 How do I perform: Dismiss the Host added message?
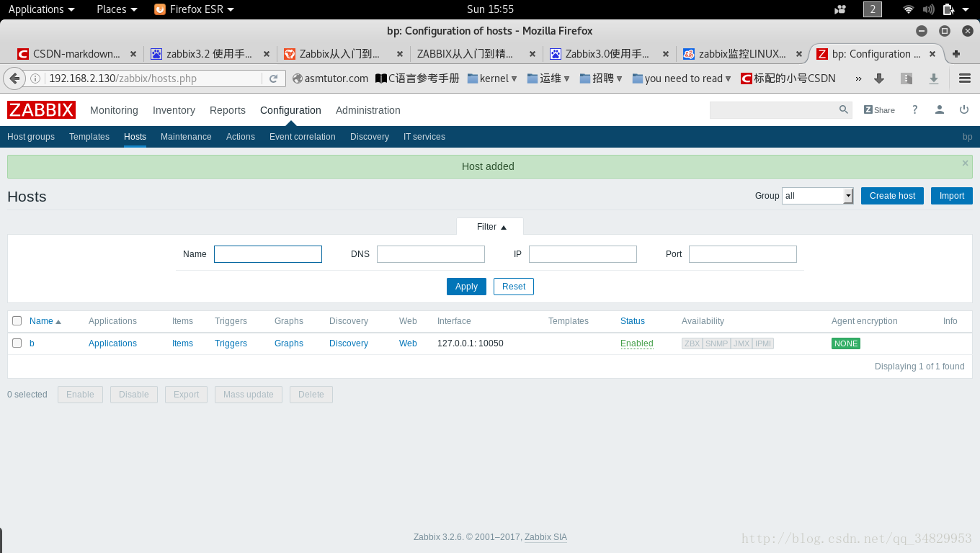click(965, 163)
